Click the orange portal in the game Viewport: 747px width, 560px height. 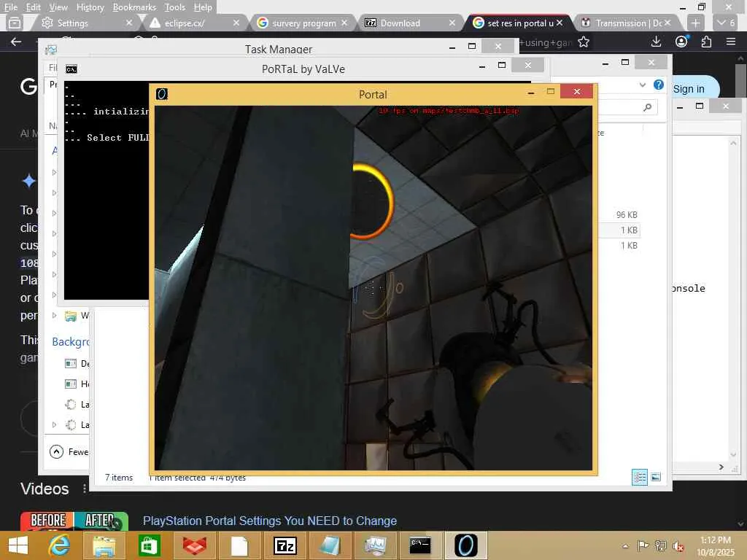(371, 201)
